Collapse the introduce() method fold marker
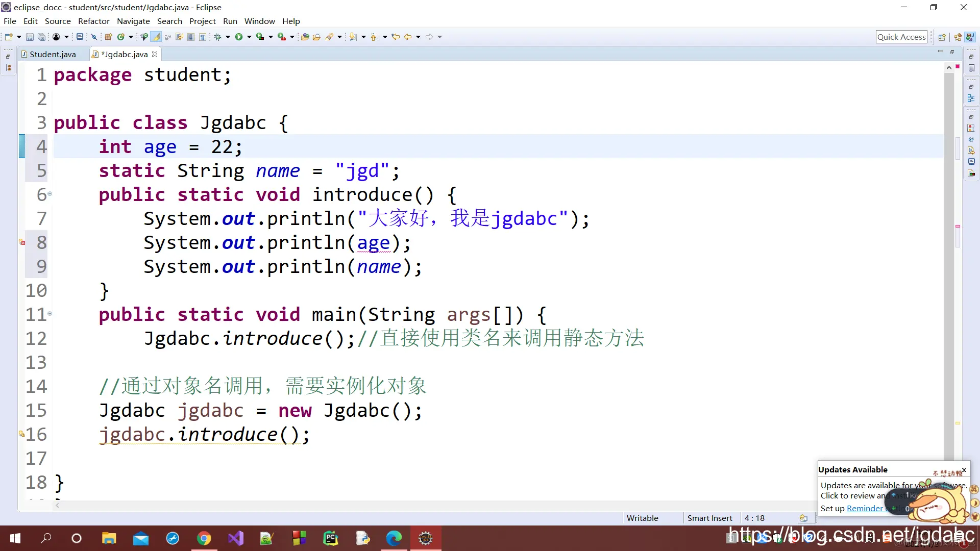The image size is (980, 551). pyautogui.click(x=50, y=194)
